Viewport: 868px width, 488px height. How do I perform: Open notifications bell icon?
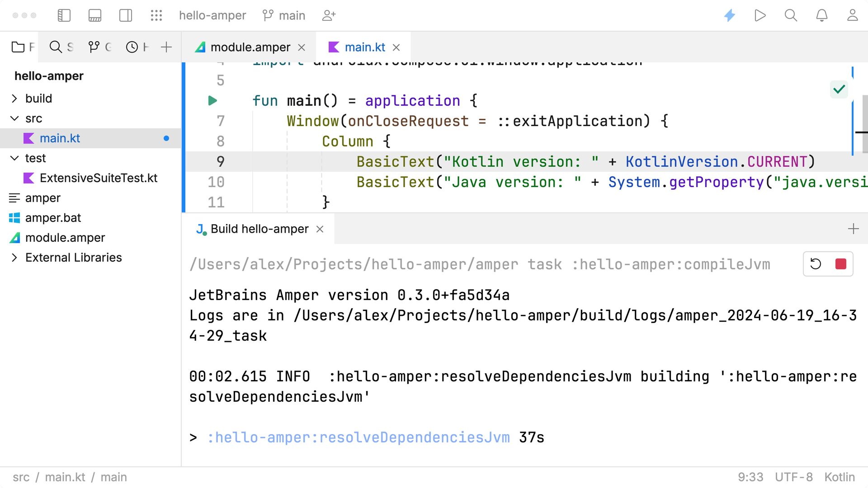click(x=822, y=15)
